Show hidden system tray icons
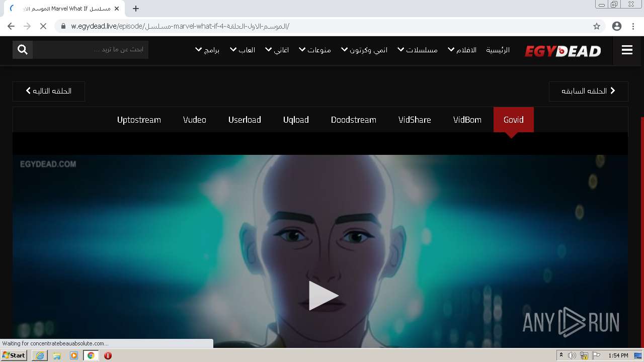This screenshot has width=644, height=362. click(x=561, y=355)
